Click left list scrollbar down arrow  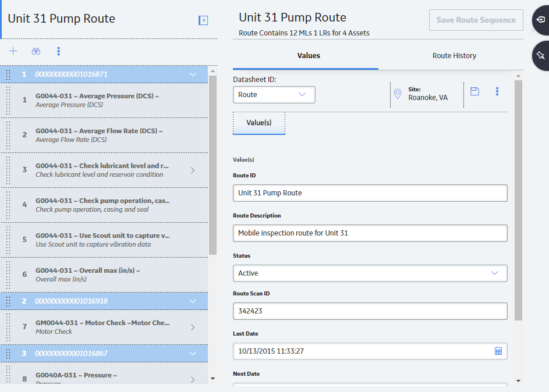(212, 379)
